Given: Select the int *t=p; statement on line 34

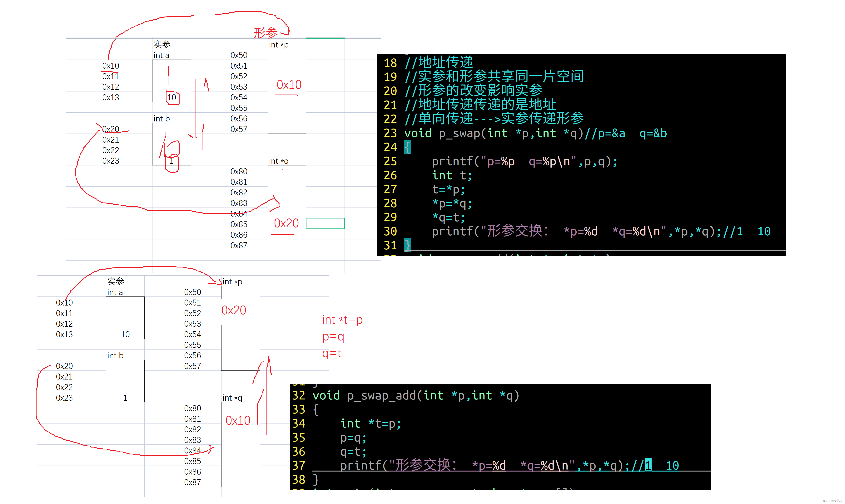Looking at the screenshot, I should 370,423.
